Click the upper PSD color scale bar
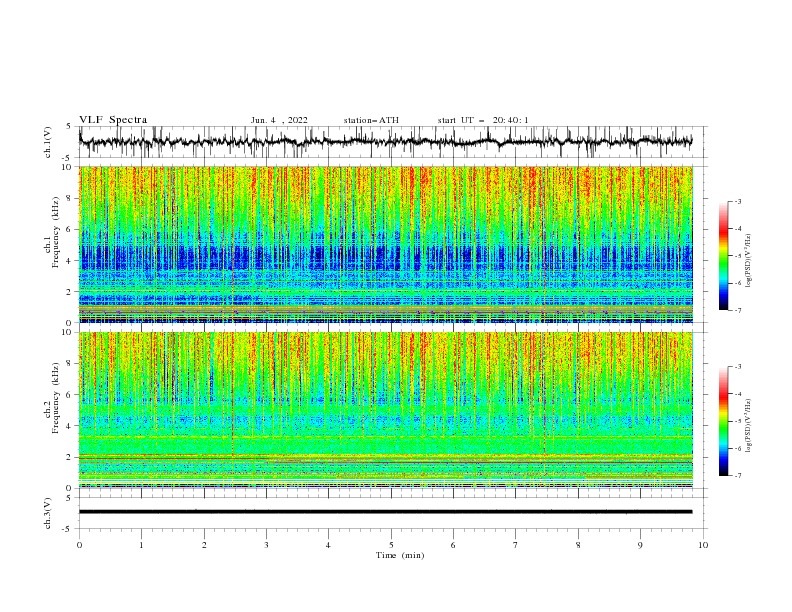Screen dimensions: 792x612 (723, 256)
